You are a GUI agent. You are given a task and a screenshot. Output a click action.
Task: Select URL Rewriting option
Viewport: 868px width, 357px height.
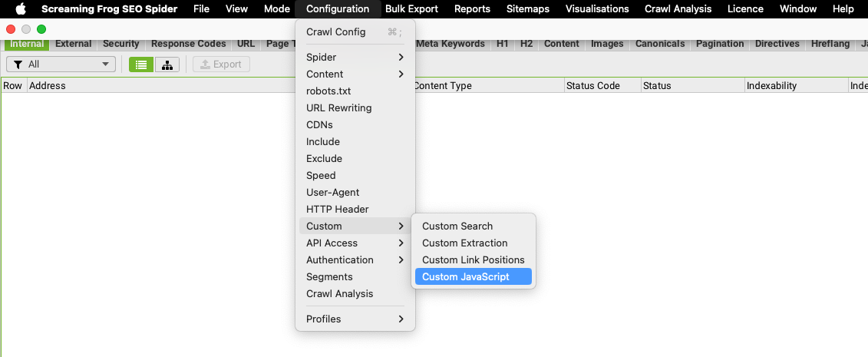click(355, 108)
